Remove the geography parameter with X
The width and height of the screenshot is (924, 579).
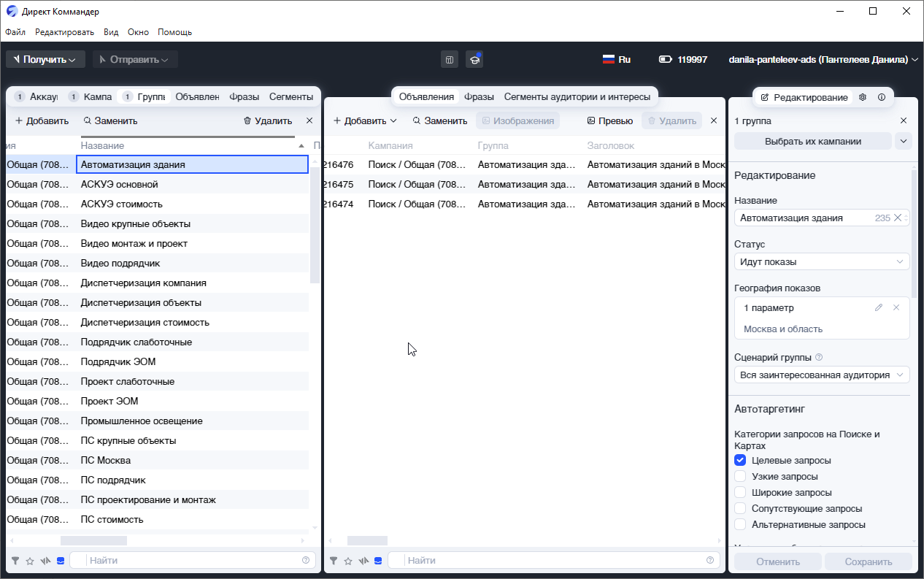pyautogui.click(x=896, y=307)
